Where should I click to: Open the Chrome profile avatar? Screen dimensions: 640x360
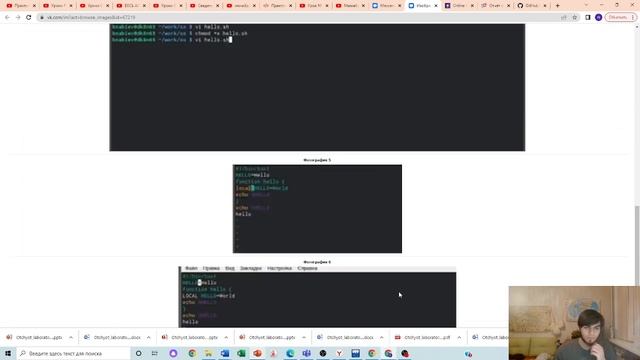[598, 18]
